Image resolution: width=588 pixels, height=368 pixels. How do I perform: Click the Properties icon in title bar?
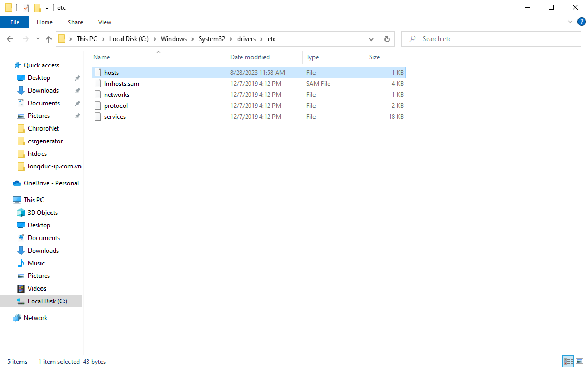point(26,8)
